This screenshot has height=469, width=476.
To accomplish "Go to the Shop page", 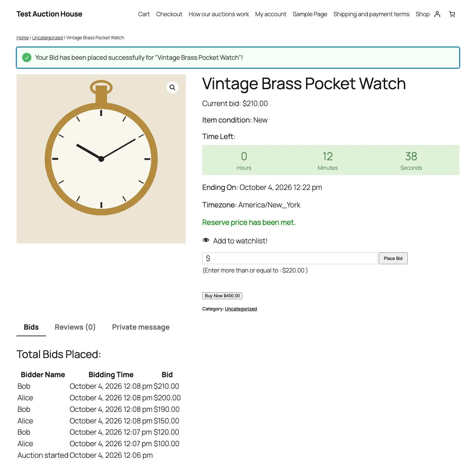I will (x=422, y=14).
